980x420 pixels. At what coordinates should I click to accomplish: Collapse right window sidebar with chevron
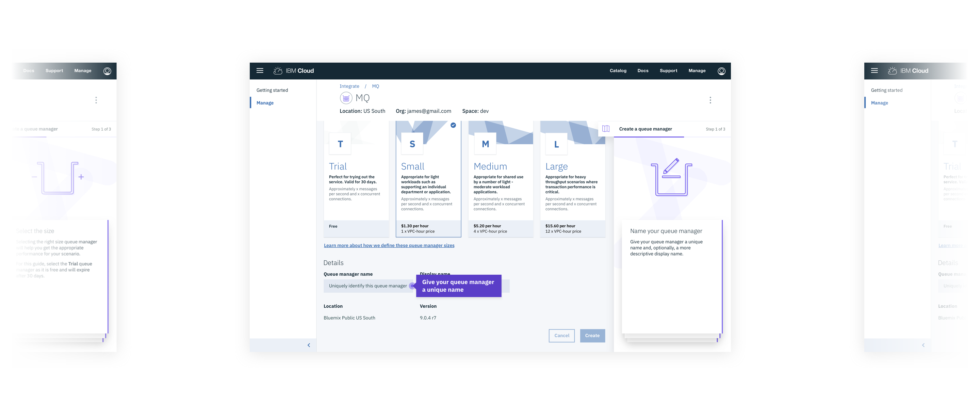(923, 345)
